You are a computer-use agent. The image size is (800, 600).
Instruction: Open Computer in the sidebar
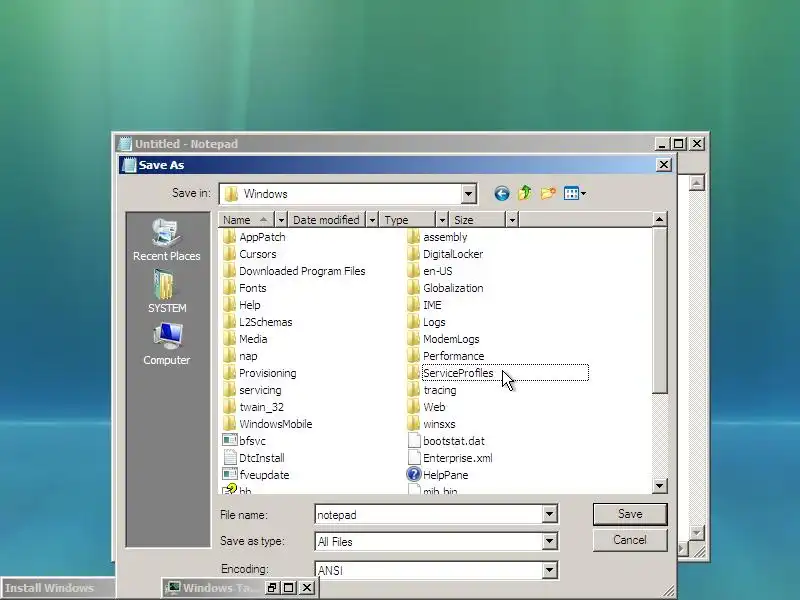tap(167, 344)
